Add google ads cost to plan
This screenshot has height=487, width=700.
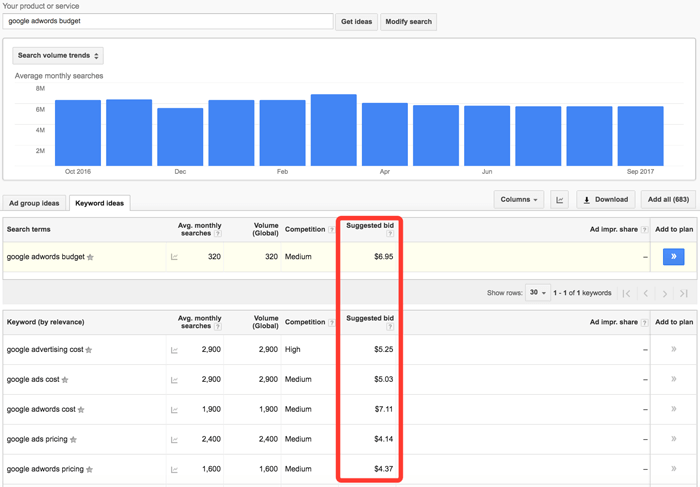pos(674,379)
